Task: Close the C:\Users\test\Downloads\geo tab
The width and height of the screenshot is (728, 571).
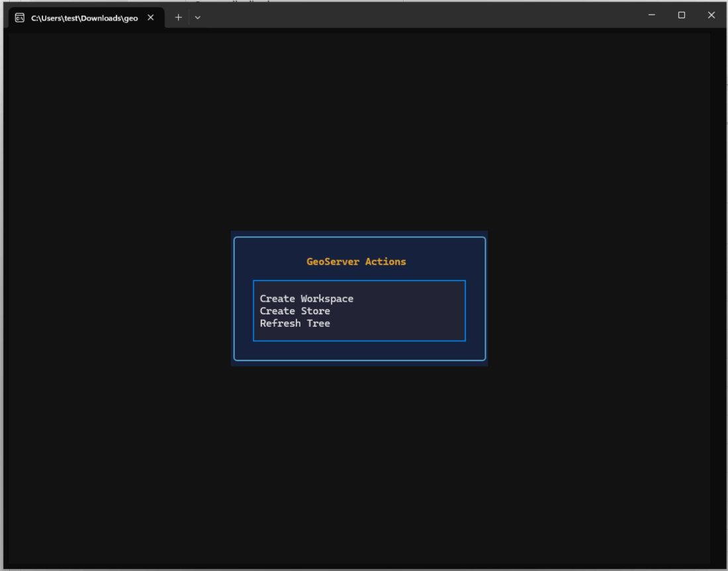Action: (x=150, y=18)
